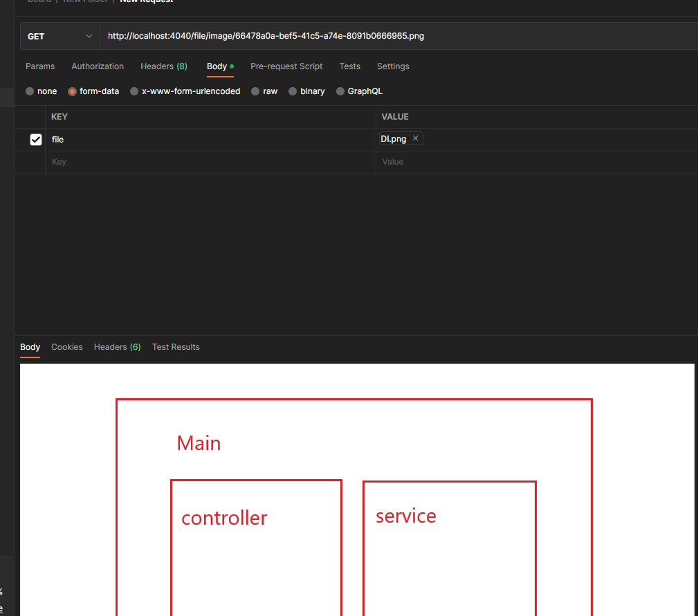Open the request Headers (8) tab

(164, 66)
